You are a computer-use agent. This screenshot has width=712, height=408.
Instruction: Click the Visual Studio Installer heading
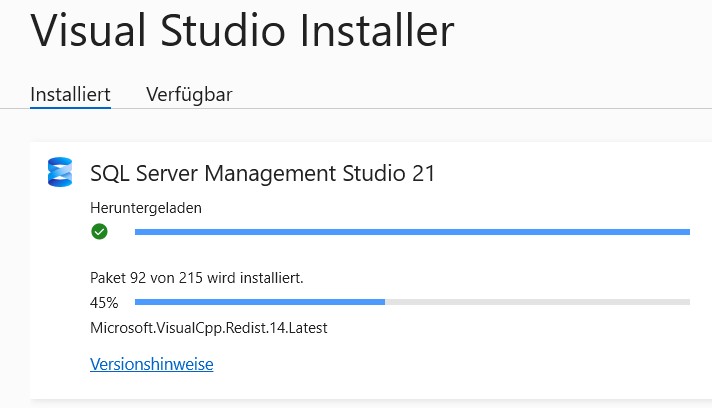(x=243, y=31)
